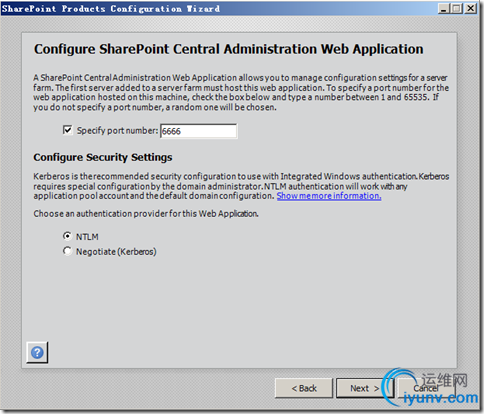Select the NTLM authentication radio button
Screen dimensions: 484x414
pyautogui.click(x=67, y=236)
